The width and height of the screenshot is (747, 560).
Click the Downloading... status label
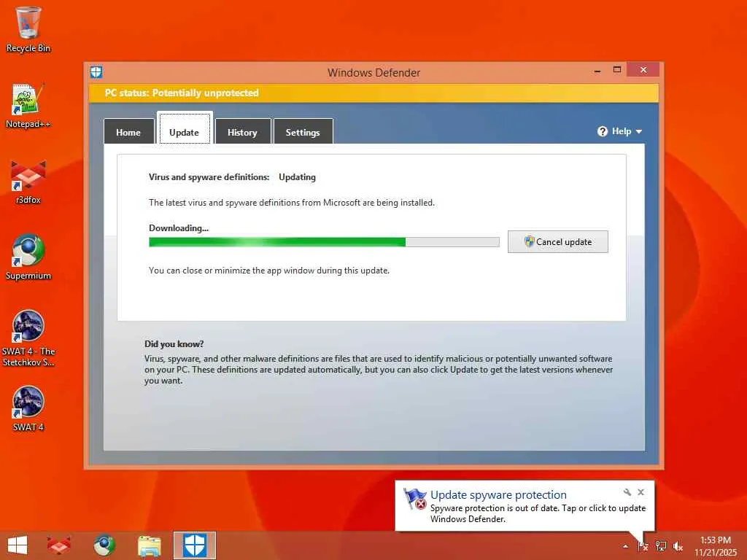(179, 228)
